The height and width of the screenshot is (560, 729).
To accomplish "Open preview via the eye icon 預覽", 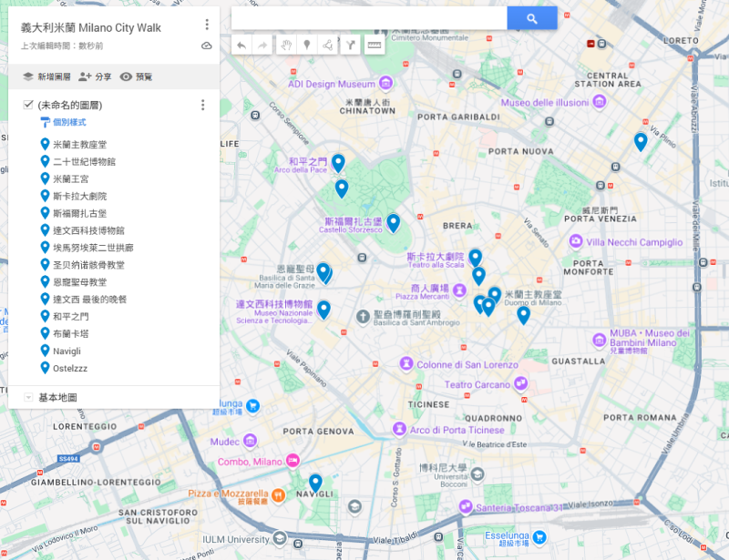I will 136,77.
